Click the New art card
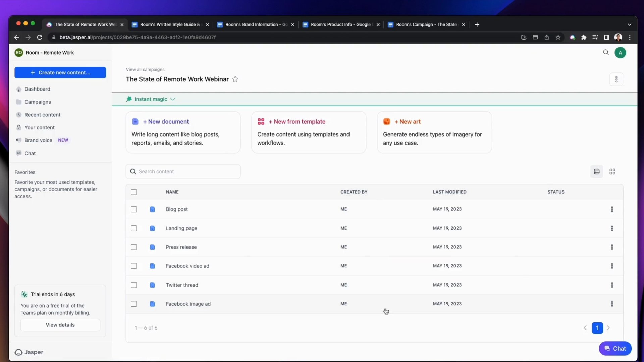The width and height of the screenshot is (644, 362). (434, 132)
